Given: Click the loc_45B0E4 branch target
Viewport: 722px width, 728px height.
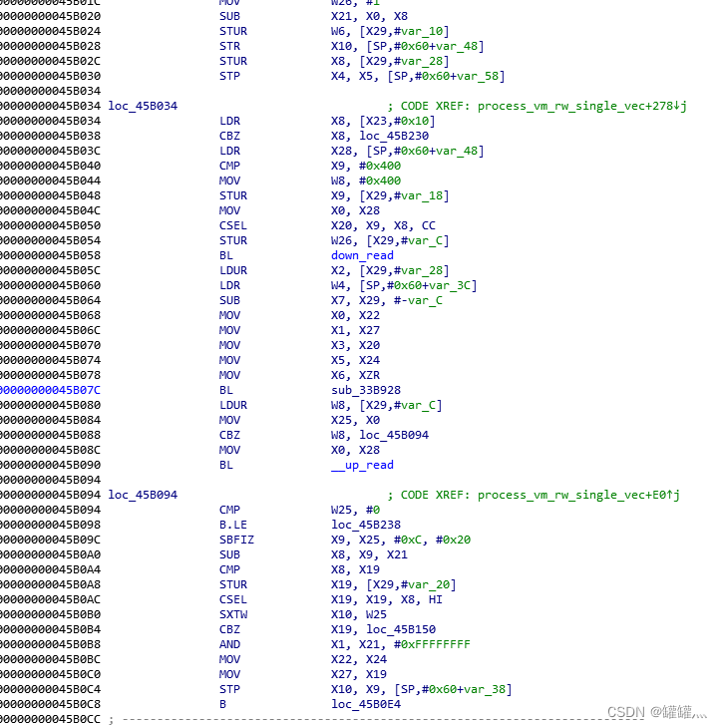Looking at the screenshot, I should [x=366, y=704].
